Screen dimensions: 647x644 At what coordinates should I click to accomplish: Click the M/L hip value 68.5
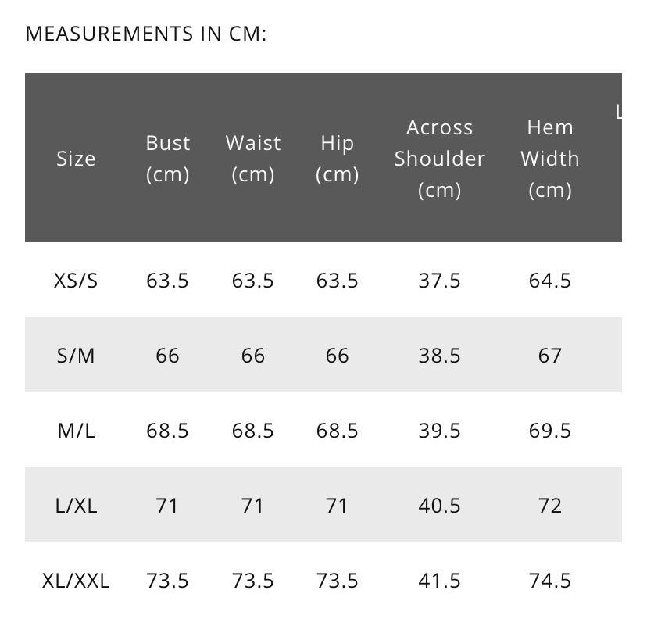[x=337, y=431]
